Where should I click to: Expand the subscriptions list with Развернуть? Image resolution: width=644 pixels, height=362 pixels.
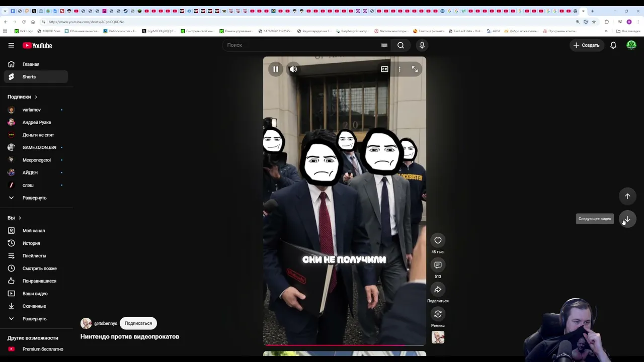[x=35, y=198]
